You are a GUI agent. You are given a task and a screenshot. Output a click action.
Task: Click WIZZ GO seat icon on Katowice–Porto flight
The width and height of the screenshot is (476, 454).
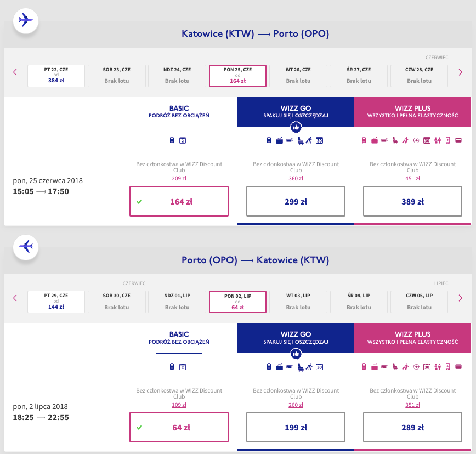300,140
